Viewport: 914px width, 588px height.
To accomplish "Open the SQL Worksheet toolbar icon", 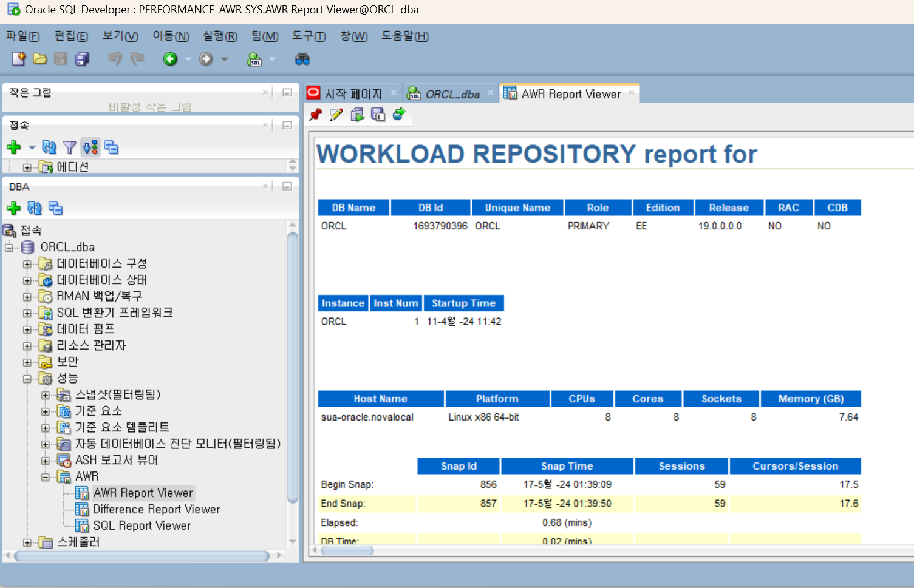I will pyautogui.click(x=254, y=59).
